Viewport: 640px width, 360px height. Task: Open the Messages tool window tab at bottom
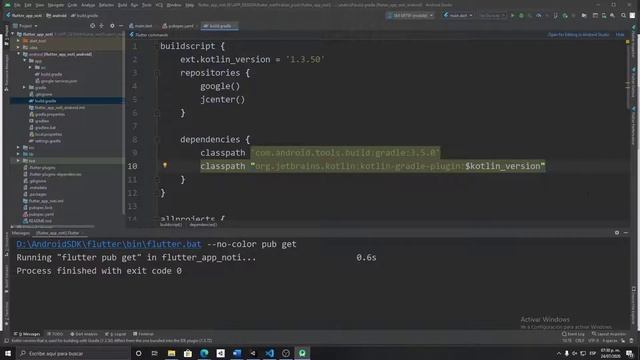27,334
